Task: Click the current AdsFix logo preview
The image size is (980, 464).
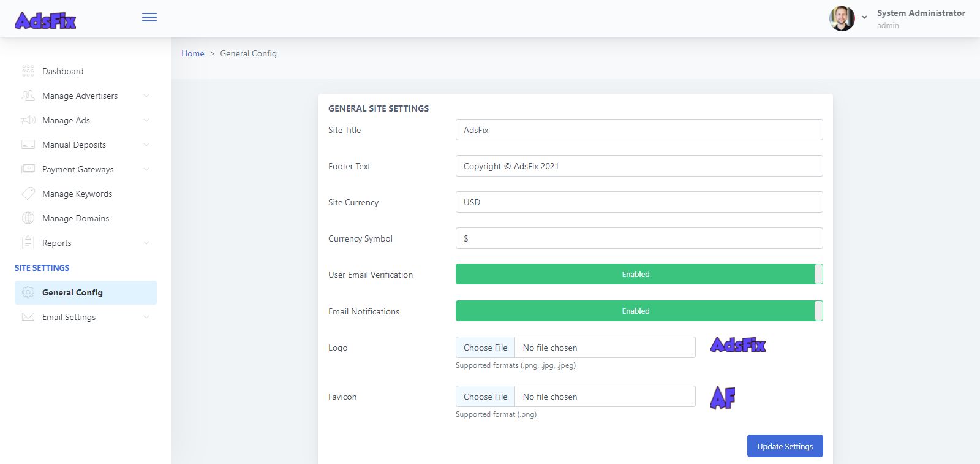Action: (738, 345)
